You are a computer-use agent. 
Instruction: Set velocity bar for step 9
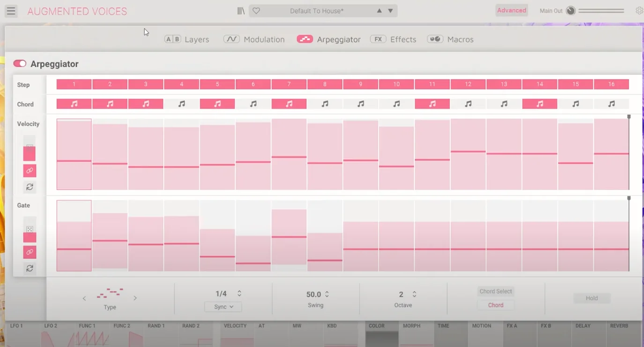click(360, 154)
